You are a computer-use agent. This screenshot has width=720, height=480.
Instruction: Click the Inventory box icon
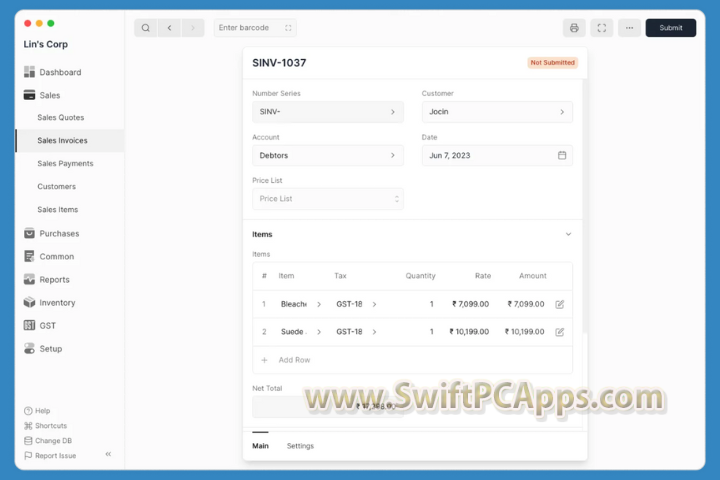click(x=29, y=302)
